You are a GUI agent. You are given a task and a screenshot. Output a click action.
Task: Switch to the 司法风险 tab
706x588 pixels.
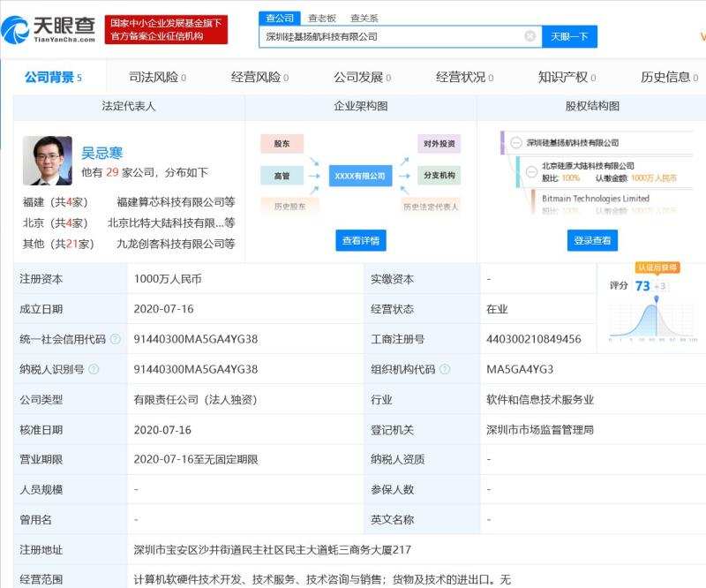click(157, 78)
